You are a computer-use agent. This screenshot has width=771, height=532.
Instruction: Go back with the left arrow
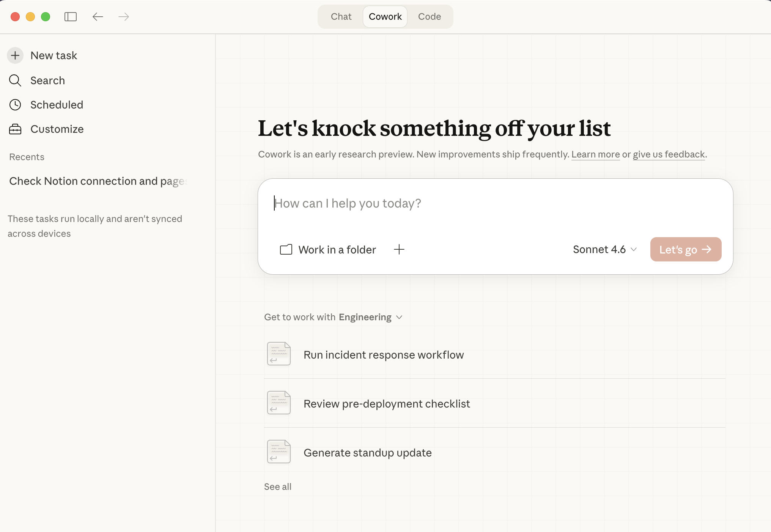coord(98,17)
